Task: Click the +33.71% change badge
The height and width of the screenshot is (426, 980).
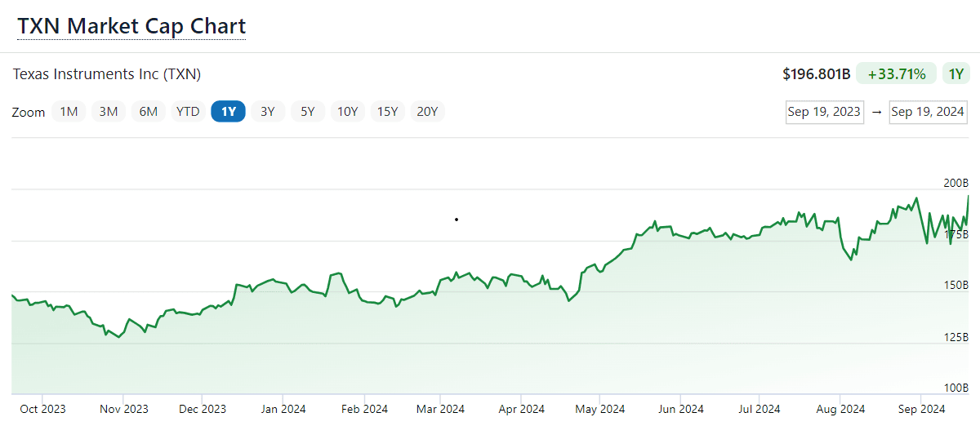Action: pos(896,74)
